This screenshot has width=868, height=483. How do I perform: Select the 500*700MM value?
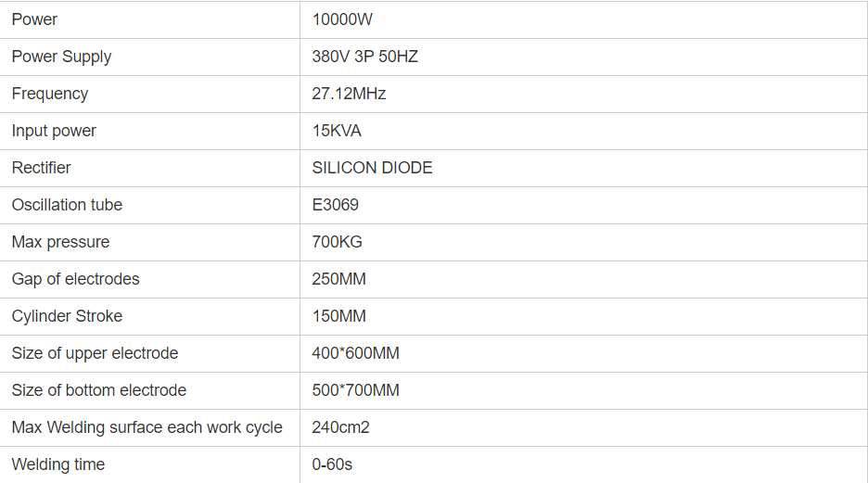[x=355, y=390]
